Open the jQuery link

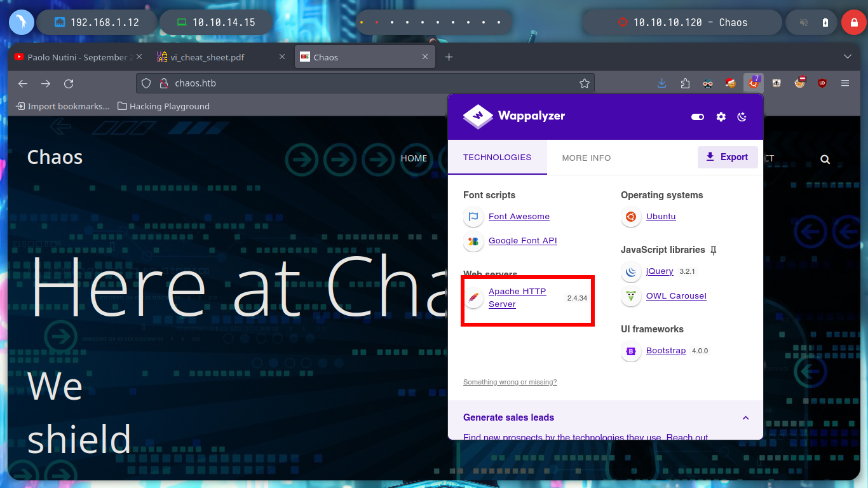[660, 271]
